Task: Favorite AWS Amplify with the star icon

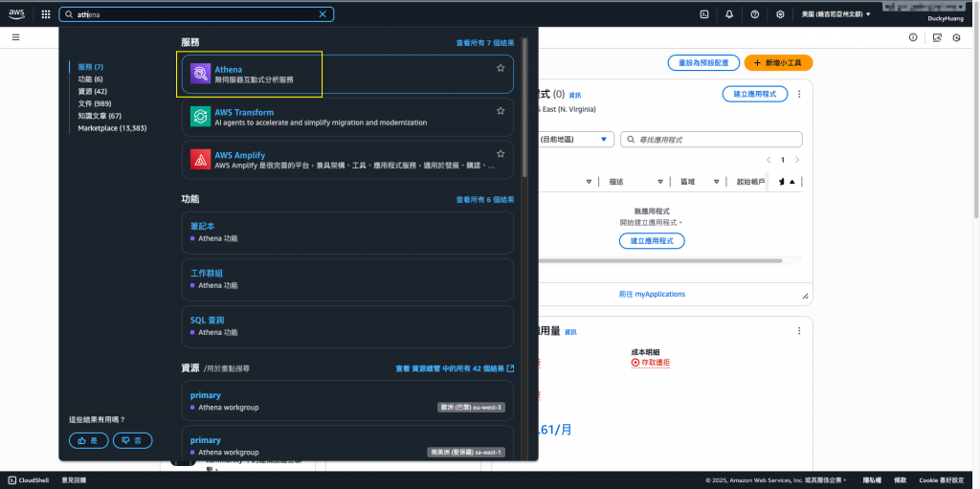Action: point(501,153)
